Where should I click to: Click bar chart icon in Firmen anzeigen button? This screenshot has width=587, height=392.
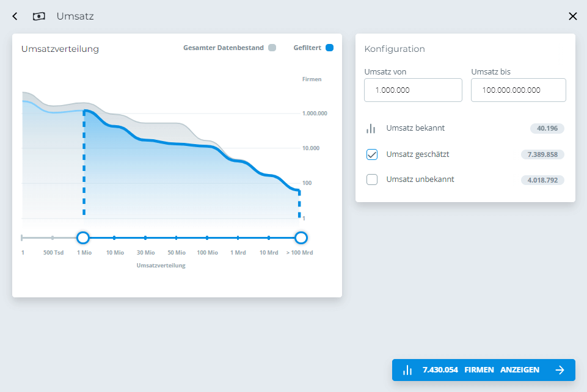coord(407,370)
